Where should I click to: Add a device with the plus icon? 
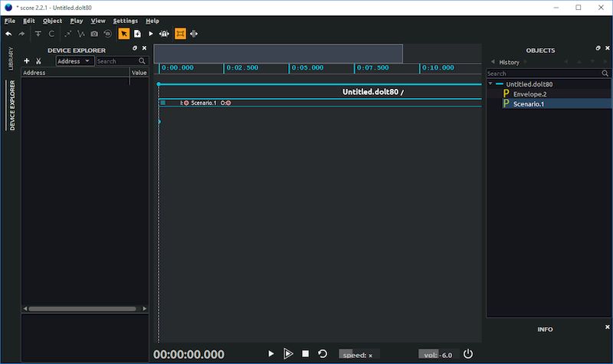tap(27, 61)
